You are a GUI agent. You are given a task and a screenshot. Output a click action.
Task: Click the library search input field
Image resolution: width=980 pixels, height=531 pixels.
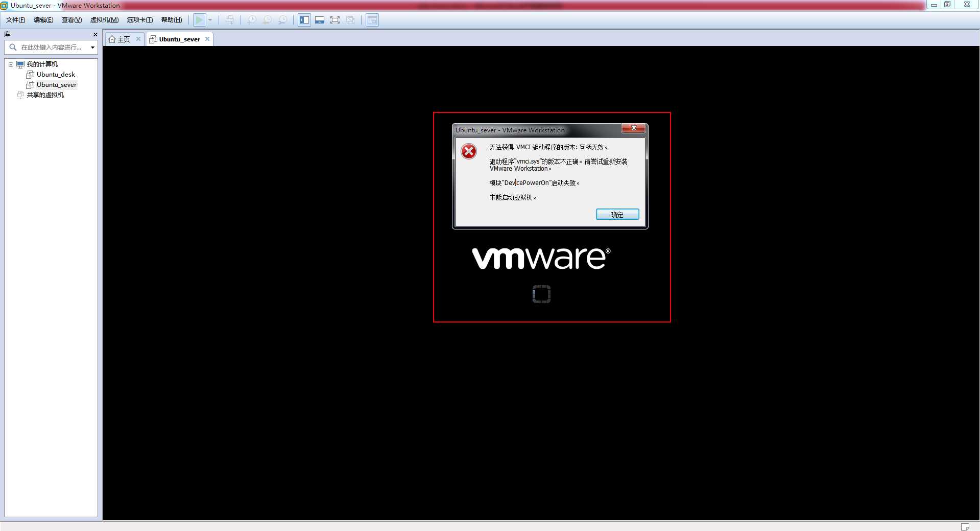51,47
